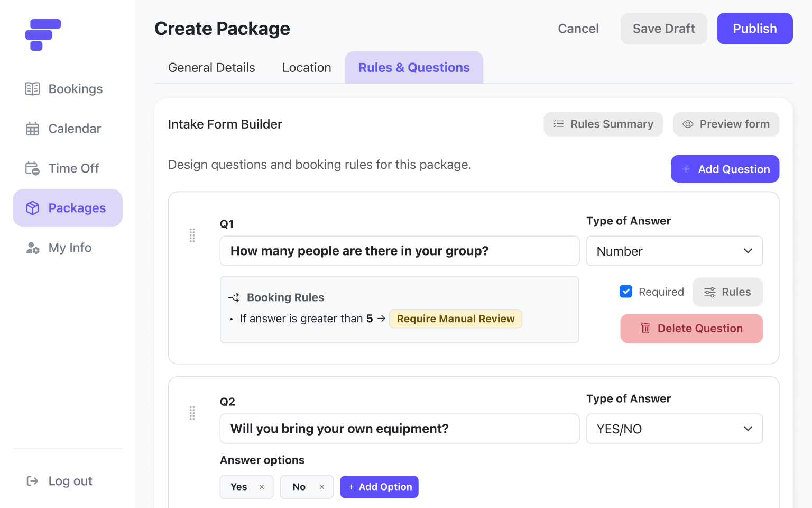Viewport: 812px width, 508px height.
Task: Grab the Q2 drag handle
Action: tap(192, 413)
